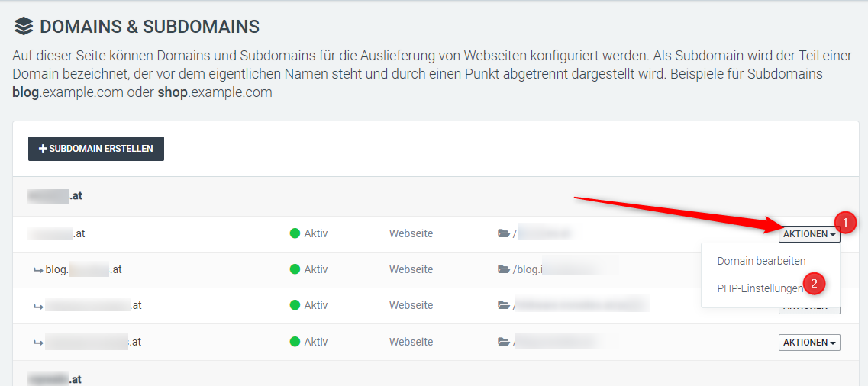This screenshot has width=868, height=386.
Task: Expand the Aktionen dropdown in the last subdomain row
Action: (x=808, y=343)
